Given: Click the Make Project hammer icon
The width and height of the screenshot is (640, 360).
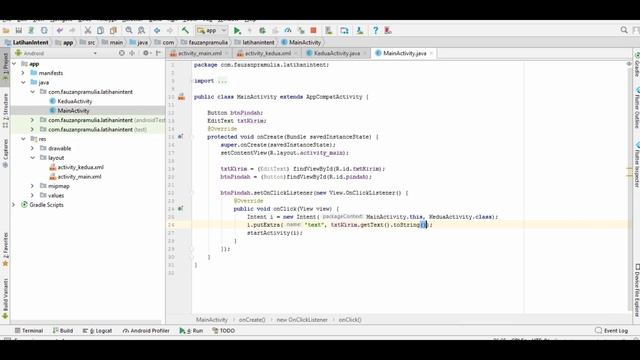Looking at the screenshot, I should (x=185, y=31).
